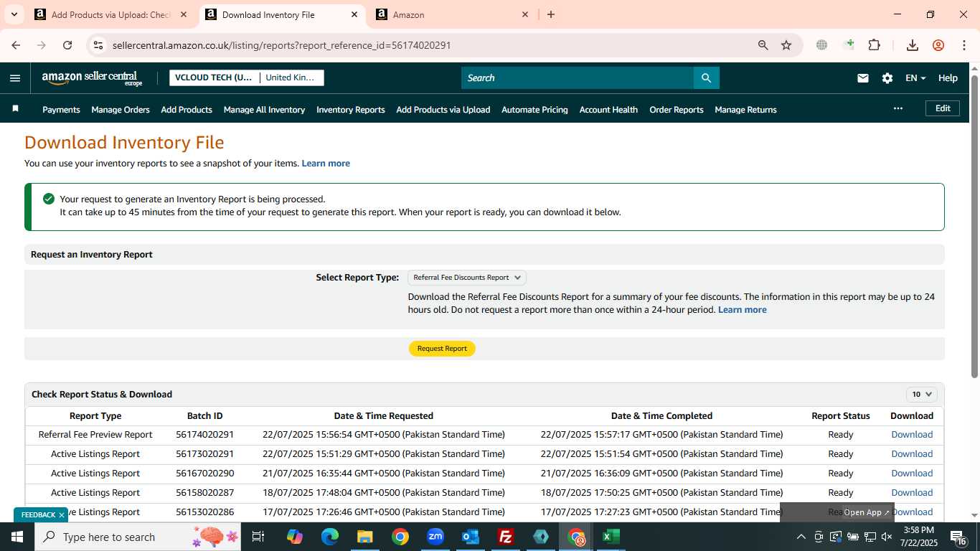The image size is (980, 551).
Task: Open the notifications center in the taskbar
Action: tap(958, 537)
